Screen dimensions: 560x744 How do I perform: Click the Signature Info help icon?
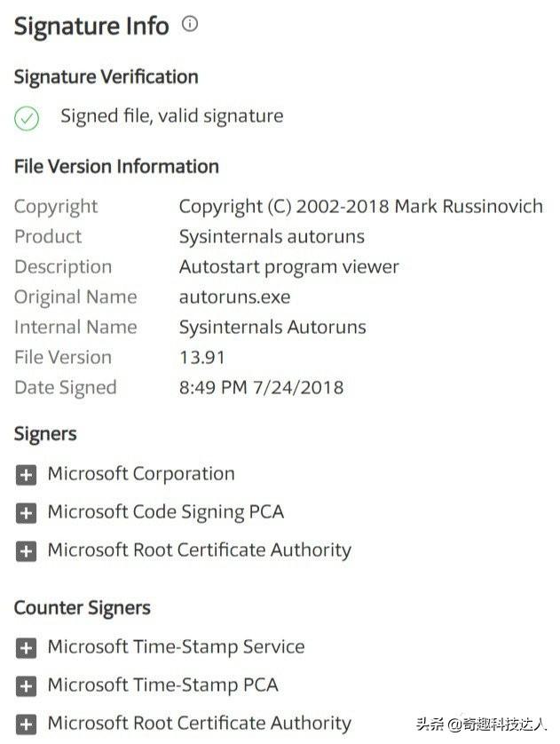190,23
